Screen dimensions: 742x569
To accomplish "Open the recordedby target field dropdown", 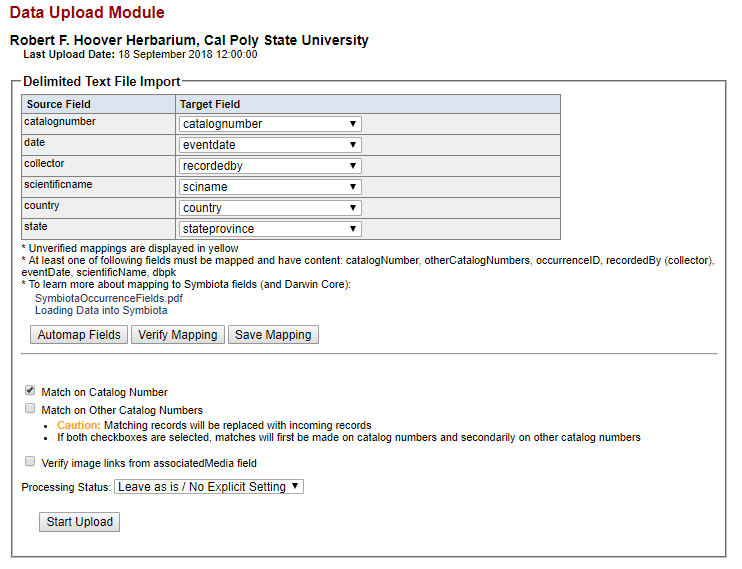I will (270, 166).
